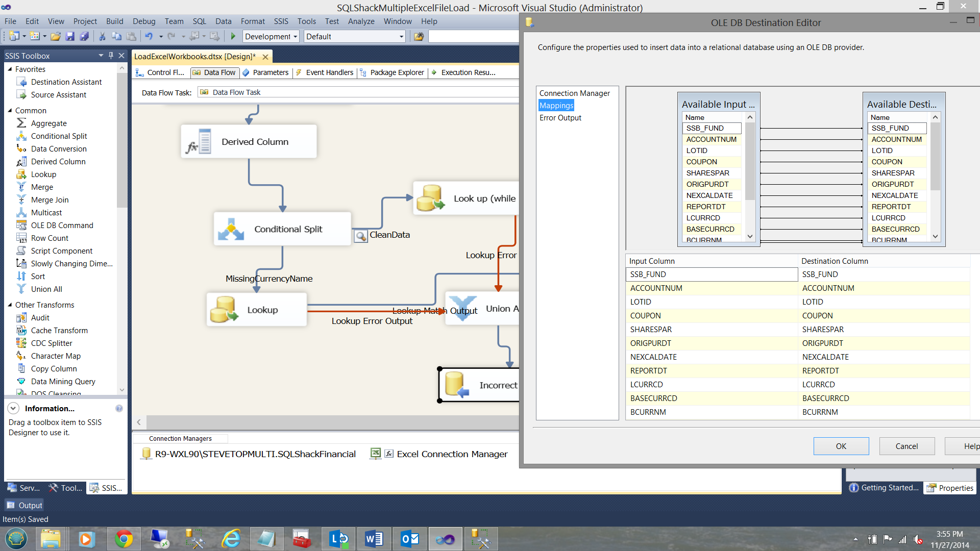
Task: Switch to the Parameters tab
Action: (270, 72)
